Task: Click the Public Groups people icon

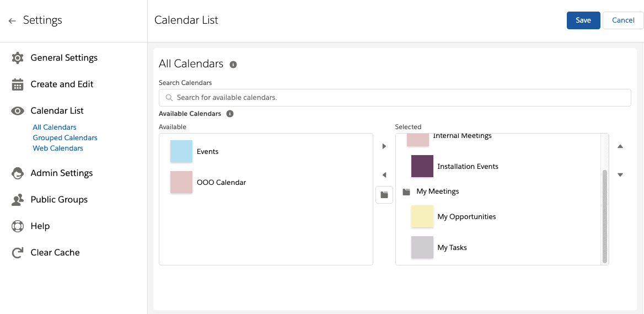Action: tap(17, 200)
